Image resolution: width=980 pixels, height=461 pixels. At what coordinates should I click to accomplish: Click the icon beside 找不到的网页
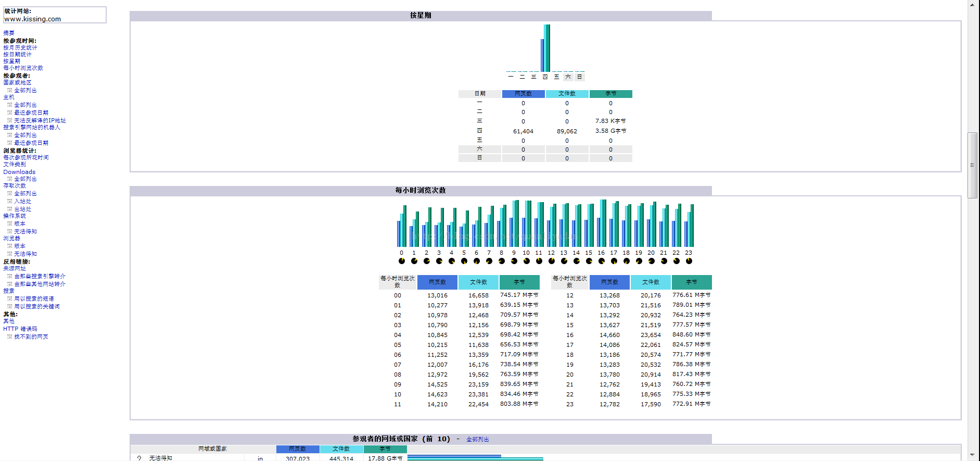pos(9,337)
